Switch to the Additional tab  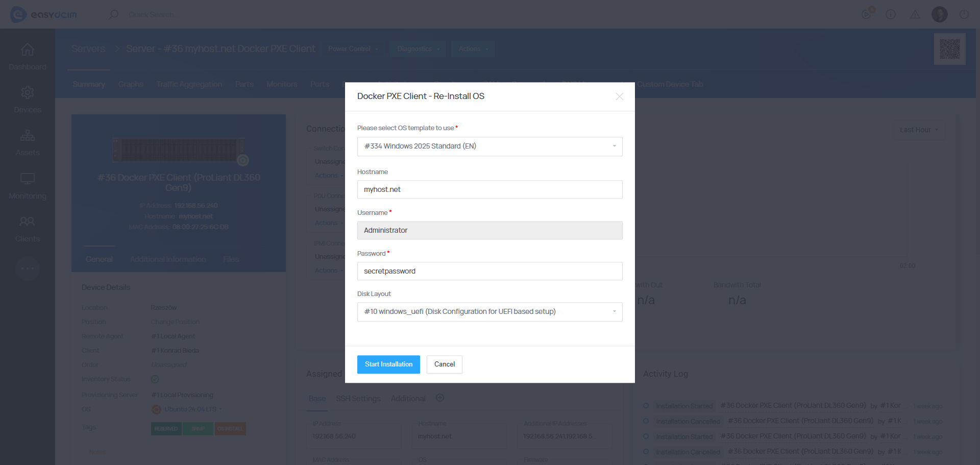(408, 399)
